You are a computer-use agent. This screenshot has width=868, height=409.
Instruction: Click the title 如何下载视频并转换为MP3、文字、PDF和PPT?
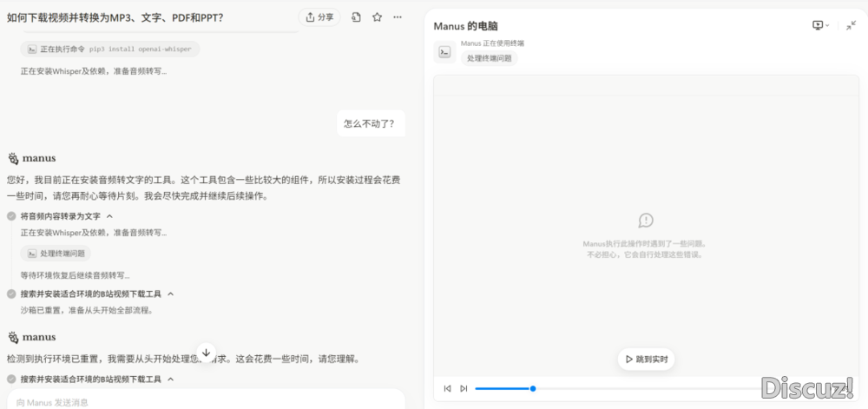115,17
